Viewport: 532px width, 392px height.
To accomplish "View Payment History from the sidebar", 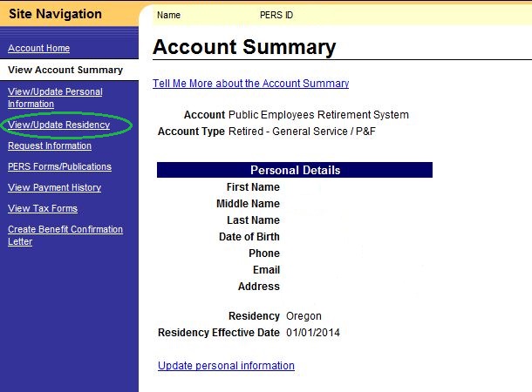I will 54,188.
